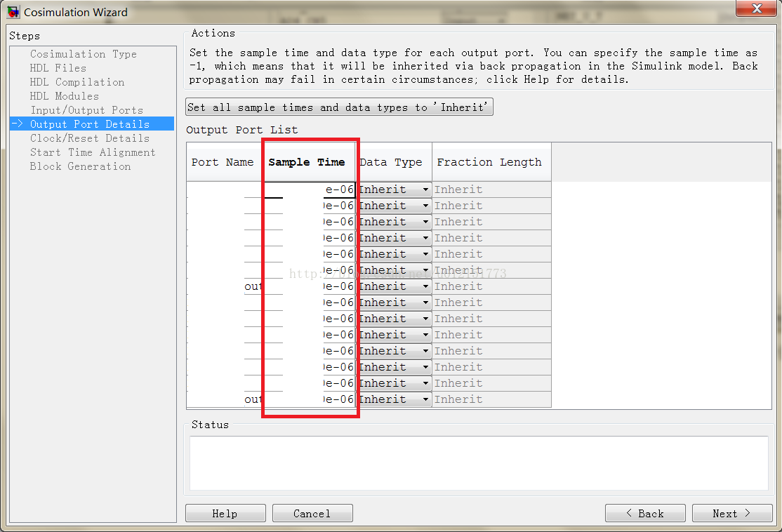The image size is (782, 532).
Task: Edit the Sample Time field in the first row
Action: tap(309, 189)
